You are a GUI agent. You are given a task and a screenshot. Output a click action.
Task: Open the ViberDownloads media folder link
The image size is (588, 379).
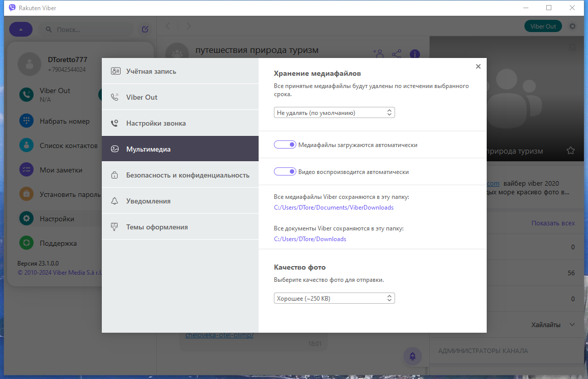(334, 208)
